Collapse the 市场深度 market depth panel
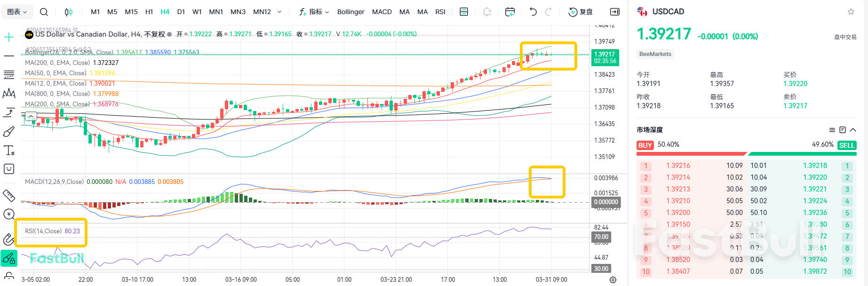Viewport: 868px width, 286px height. (x=853, y=130)
